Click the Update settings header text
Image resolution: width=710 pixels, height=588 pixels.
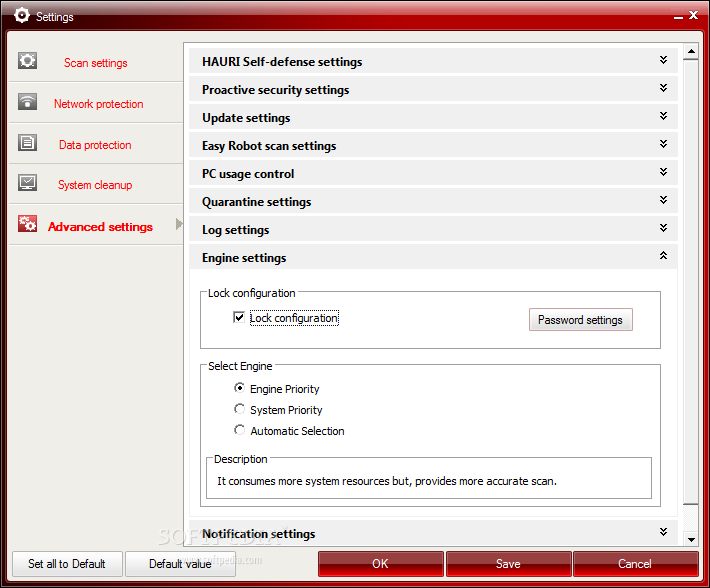pos(246,118)
